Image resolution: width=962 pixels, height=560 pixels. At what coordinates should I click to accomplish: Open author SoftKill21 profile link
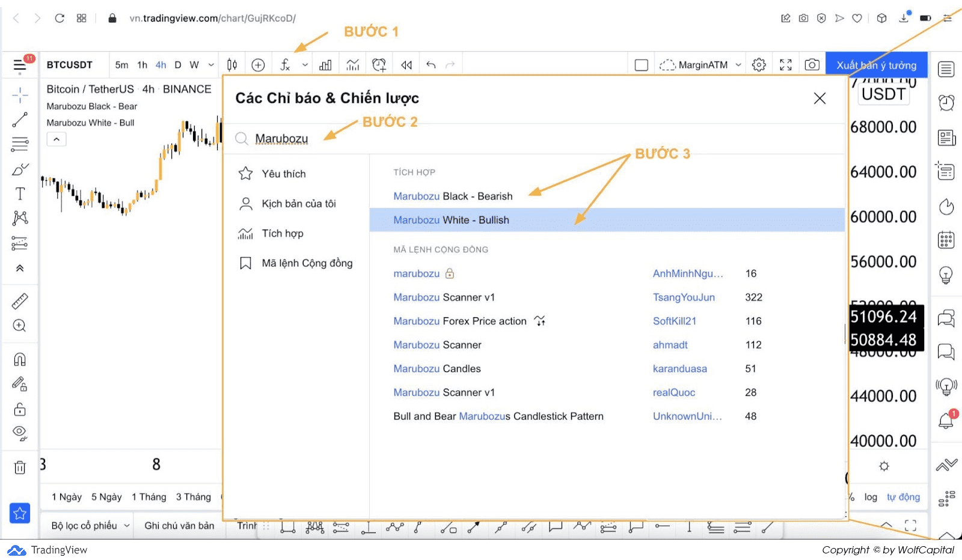(x=675, y=321)
